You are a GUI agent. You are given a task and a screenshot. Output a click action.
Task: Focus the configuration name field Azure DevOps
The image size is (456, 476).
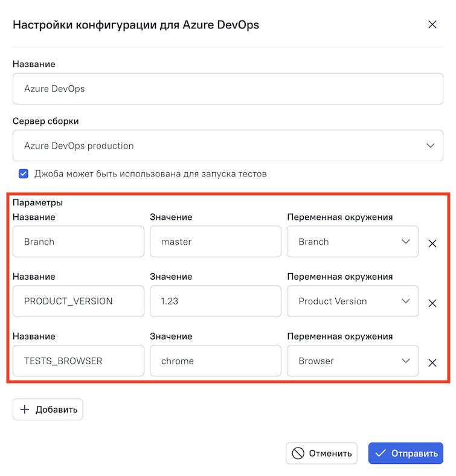point(228,89)
